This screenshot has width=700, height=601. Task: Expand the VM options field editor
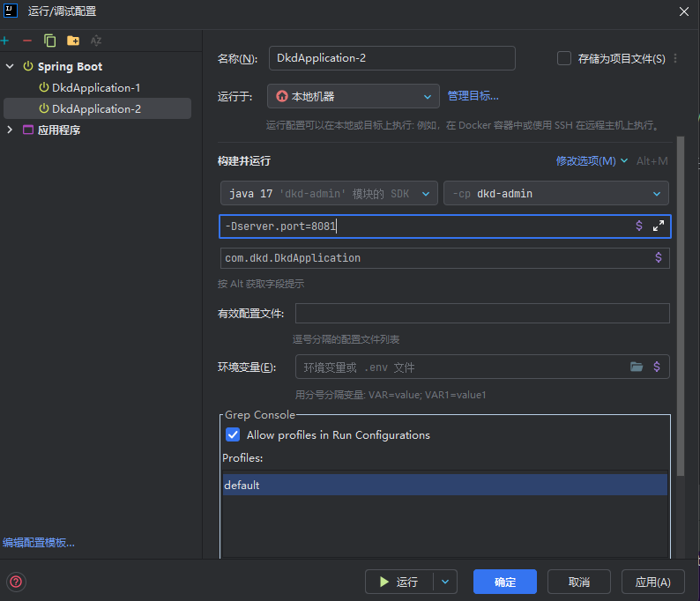point(659,226)
